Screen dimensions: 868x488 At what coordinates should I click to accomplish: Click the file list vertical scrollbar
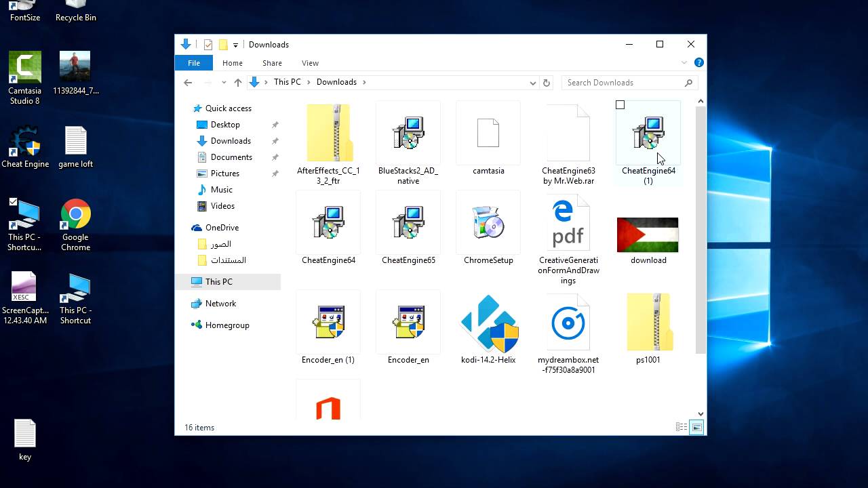click(x=701, y=230)
